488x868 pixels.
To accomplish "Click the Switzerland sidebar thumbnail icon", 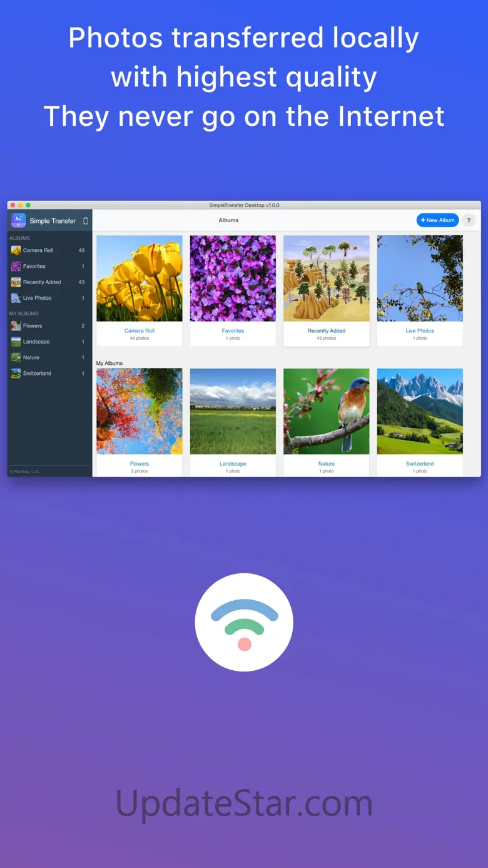I will (16, 374).
